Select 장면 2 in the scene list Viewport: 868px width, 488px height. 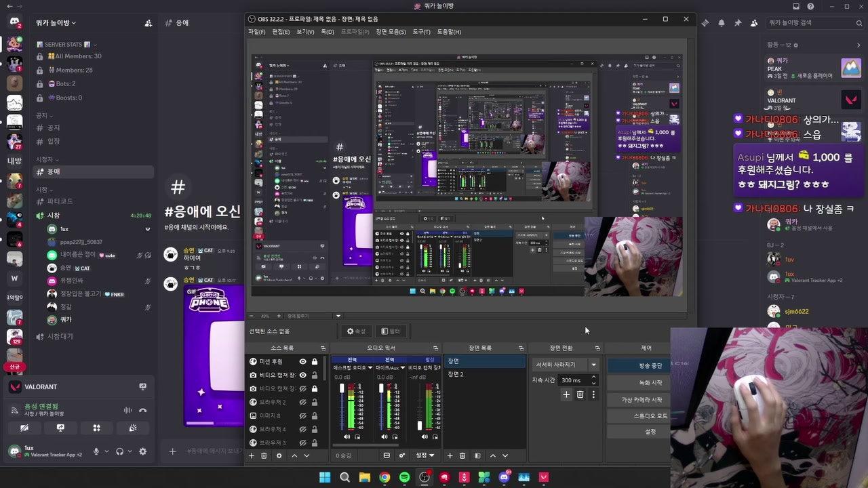pos(484,374)
